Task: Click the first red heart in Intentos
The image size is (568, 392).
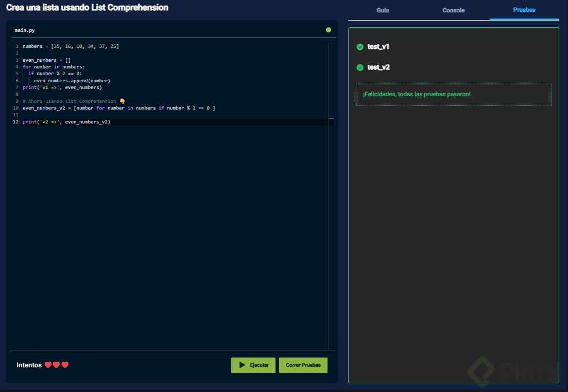Action: [x=48, y=365]
